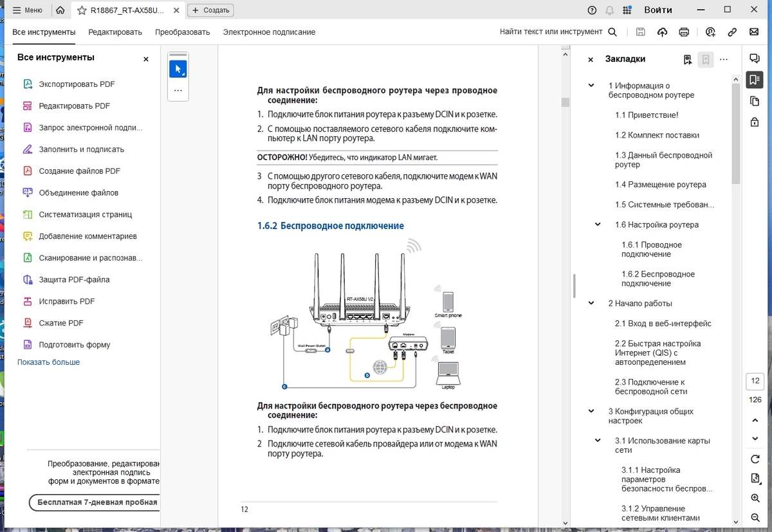Collapse 3.1 Использование карты сети bookmark
The height and width of the screenshot is (532, 772).
598,441
